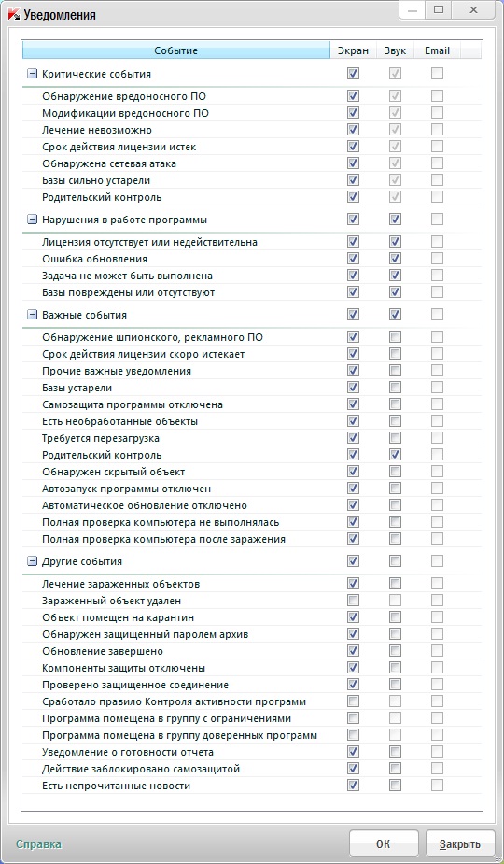Click the Экран column header

[x=353, y=50]
